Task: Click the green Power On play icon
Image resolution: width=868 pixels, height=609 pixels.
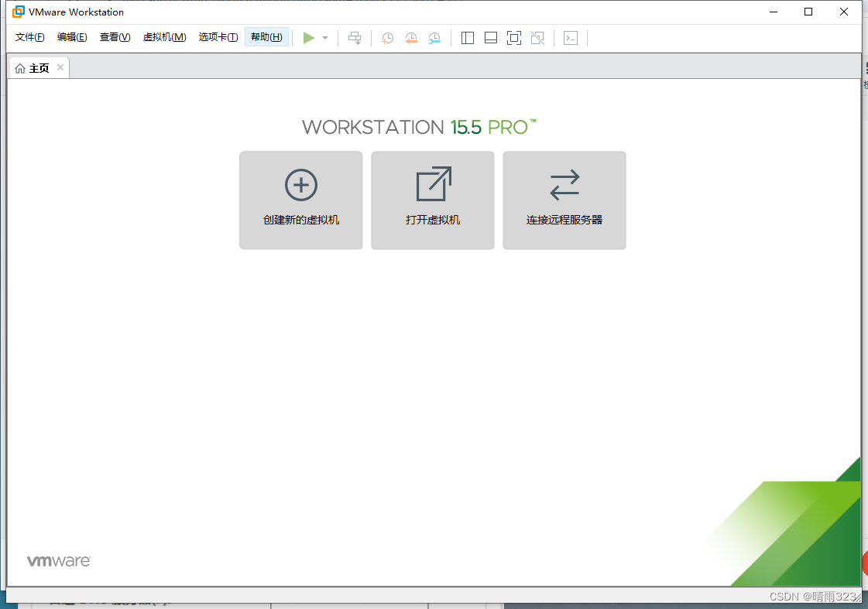Action: tap(309, 38)
